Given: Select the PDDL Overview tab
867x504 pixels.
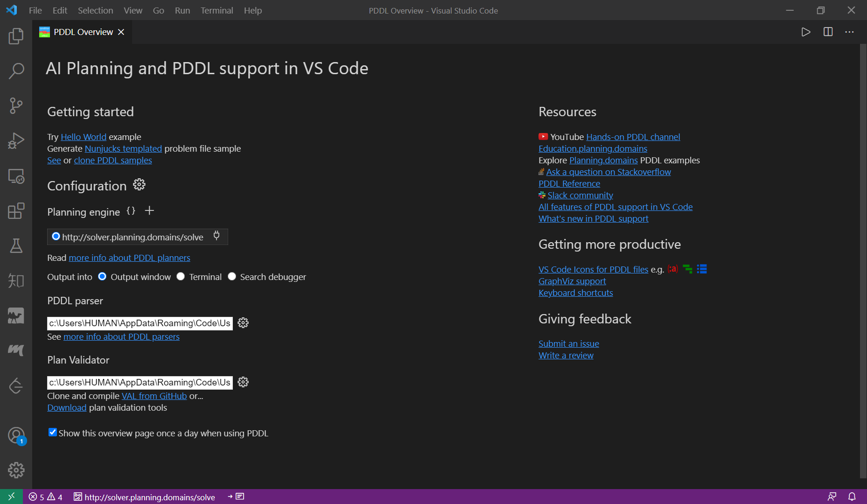Looking at the screenshot, I should coord(83,32).
